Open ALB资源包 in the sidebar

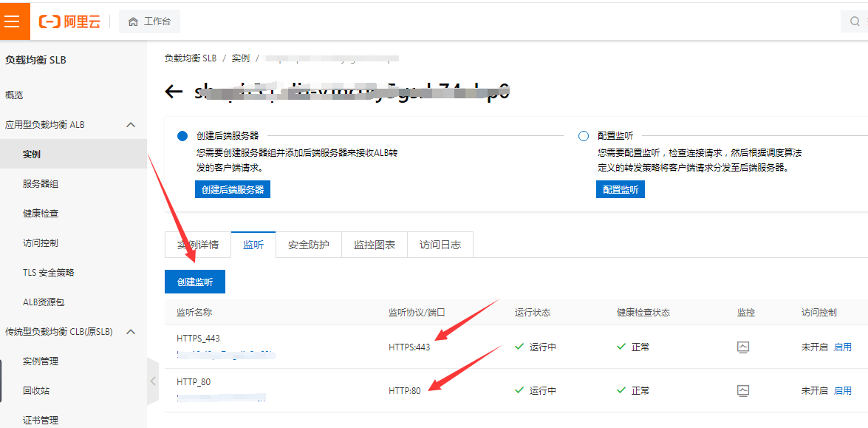44,302
